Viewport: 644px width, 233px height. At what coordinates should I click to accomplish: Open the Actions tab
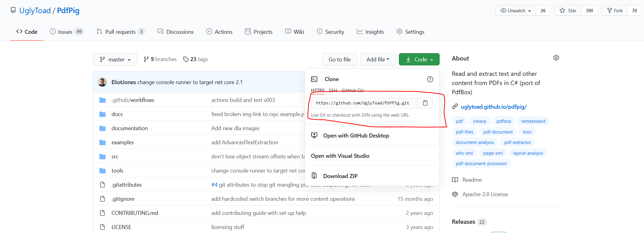219,32
